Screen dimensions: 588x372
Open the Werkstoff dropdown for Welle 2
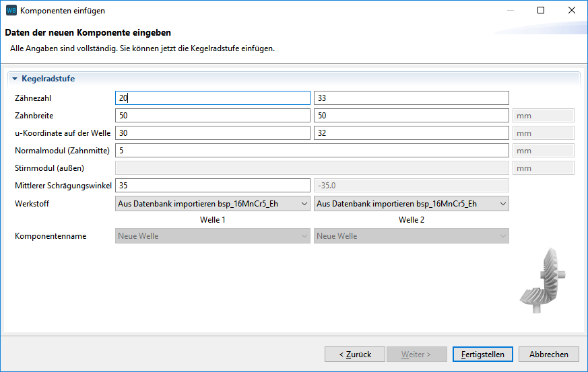[411, 203]
